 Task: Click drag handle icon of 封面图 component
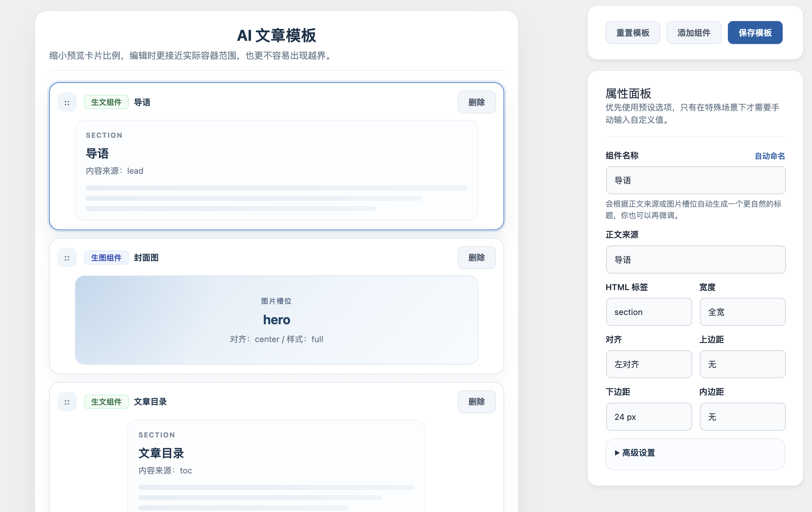[67, 258]
